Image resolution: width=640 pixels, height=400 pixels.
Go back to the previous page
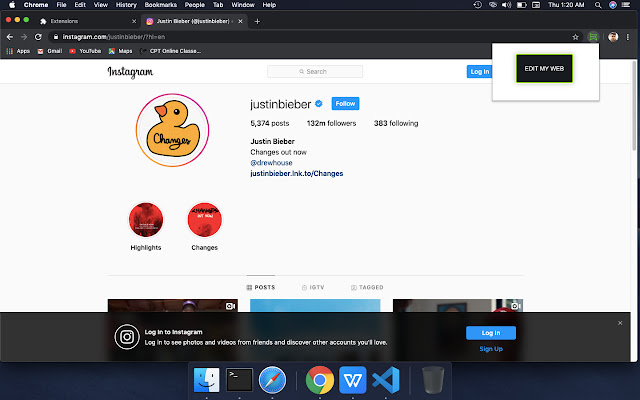click(x=10, y=37)
